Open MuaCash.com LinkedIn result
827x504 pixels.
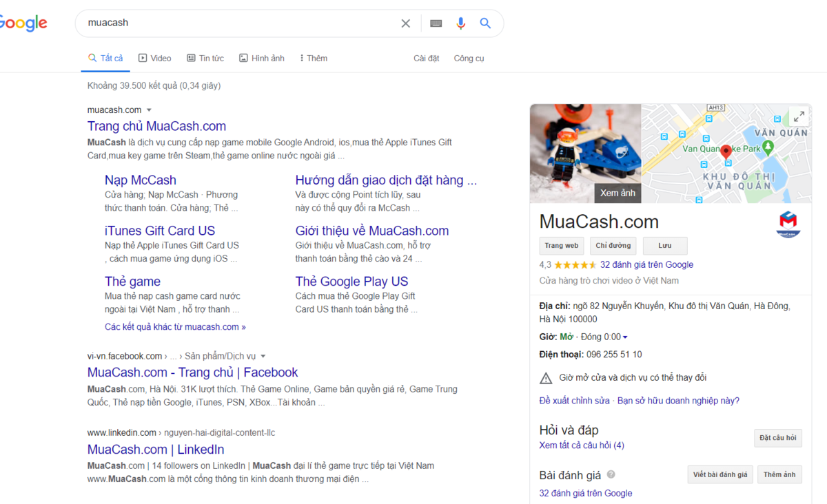coord(156,450)
